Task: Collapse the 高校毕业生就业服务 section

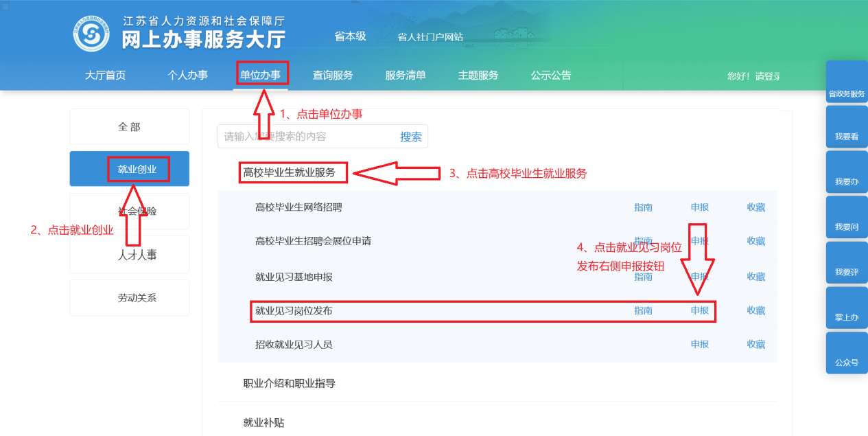Action: [x=290, y=173]
